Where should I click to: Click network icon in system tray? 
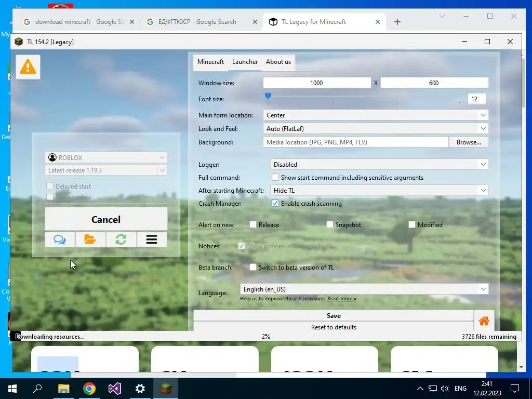[433, 389]
